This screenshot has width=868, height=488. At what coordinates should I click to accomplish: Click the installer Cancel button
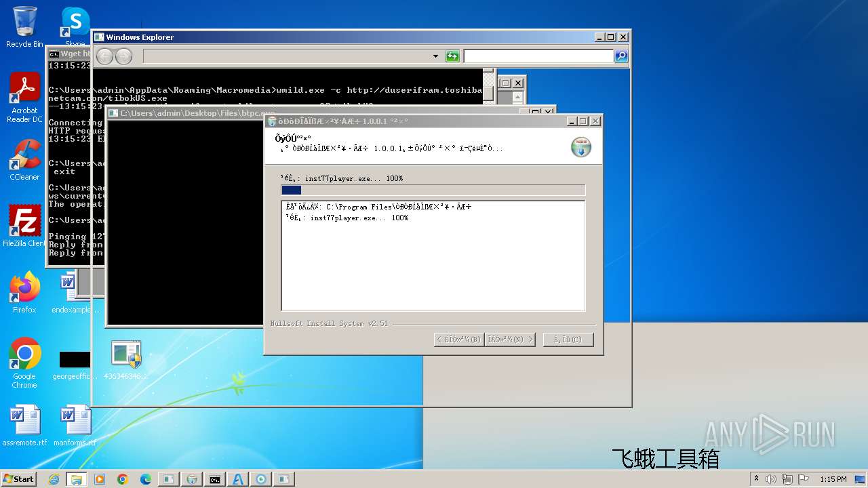(x=568, y=340)
